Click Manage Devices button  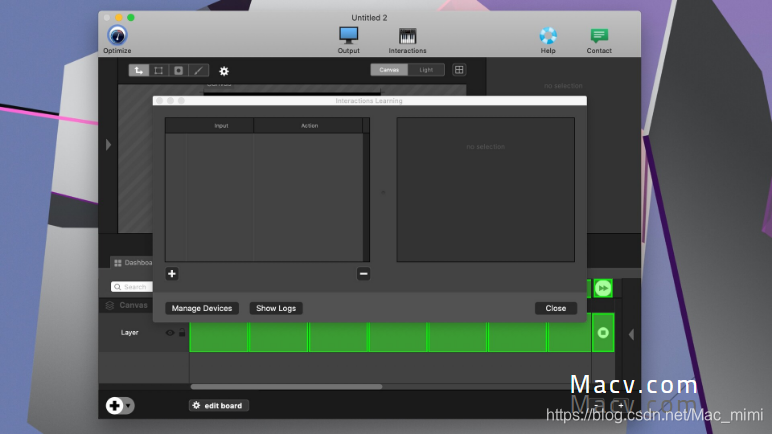pyautogui.click(x=202, y=308)
